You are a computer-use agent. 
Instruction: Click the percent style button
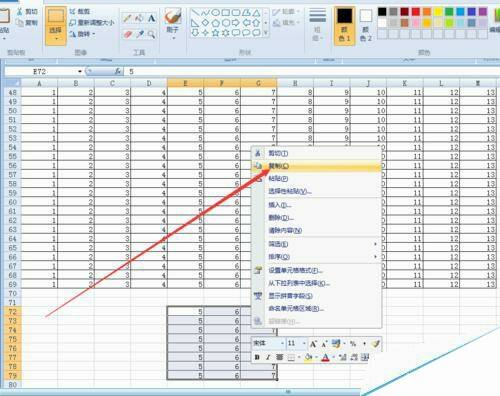[353, 343]
